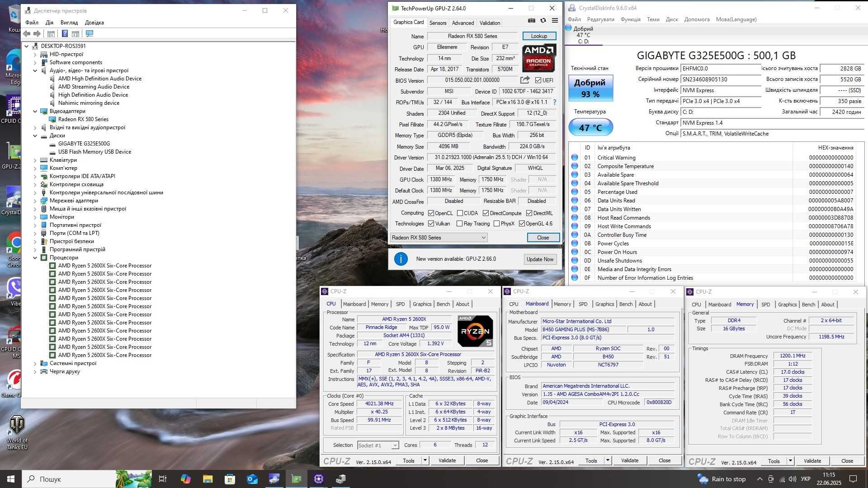868x488 pixels.
Task: Collapse the Процесори tree node
Action: (35, 258)
